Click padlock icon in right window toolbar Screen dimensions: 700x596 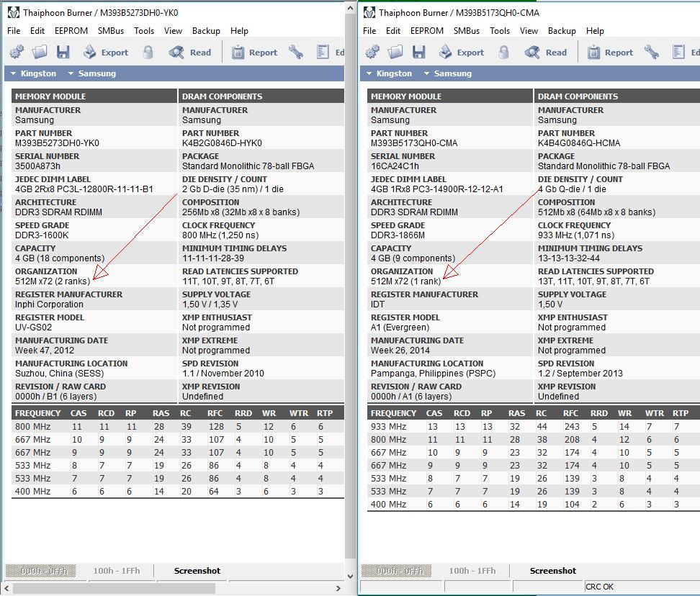504,53
